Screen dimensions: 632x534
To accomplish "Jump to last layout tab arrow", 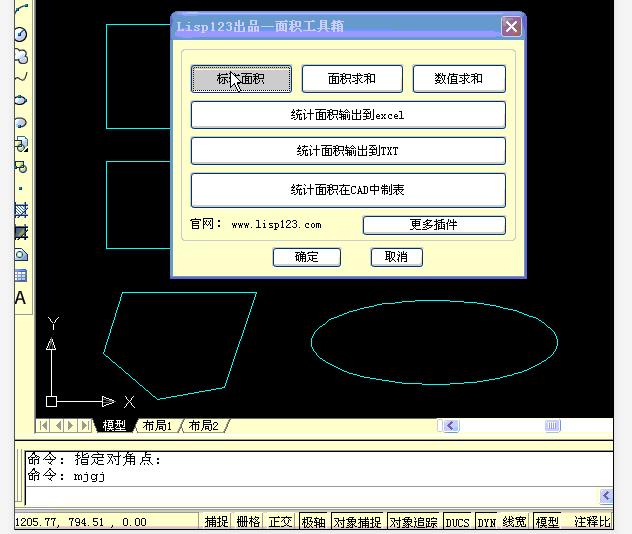I will click(85, 426).
